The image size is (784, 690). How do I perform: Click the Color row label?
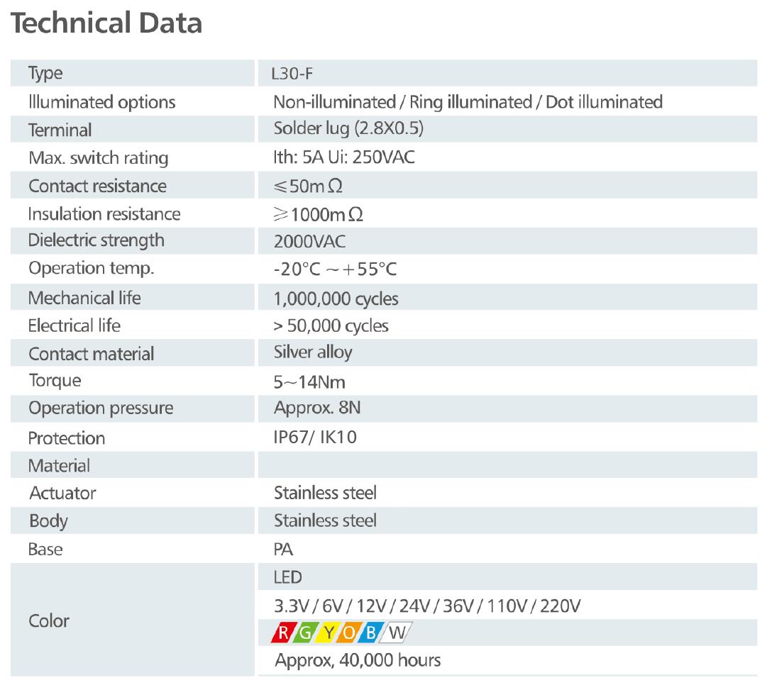coord(49,621)
